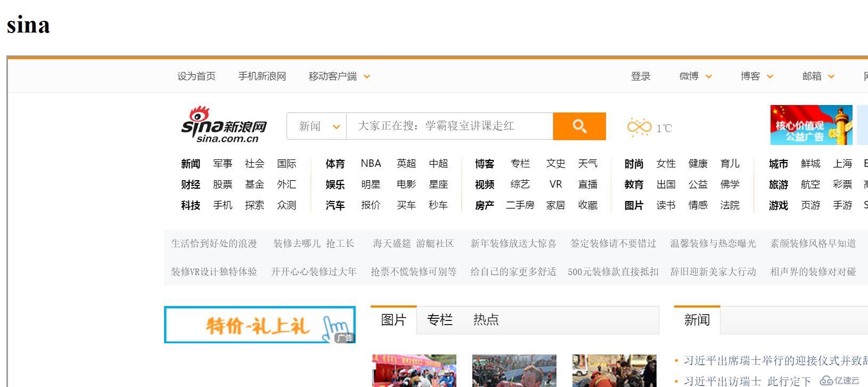
Task: Open the 娱乐 navigation category
Action: tap(335, 184)
